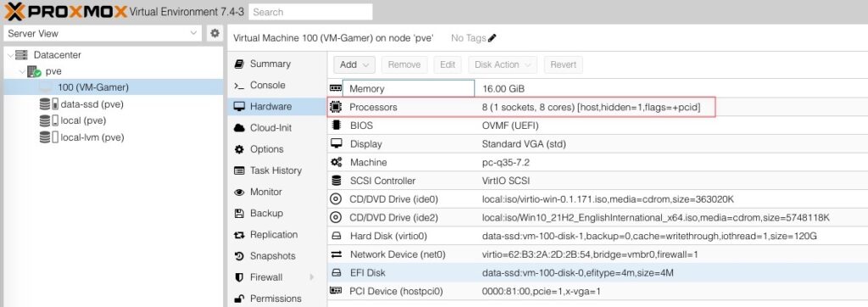The image size is (868, 307).
Task: Select local-lvm (pve) storage
Action: 113,137
